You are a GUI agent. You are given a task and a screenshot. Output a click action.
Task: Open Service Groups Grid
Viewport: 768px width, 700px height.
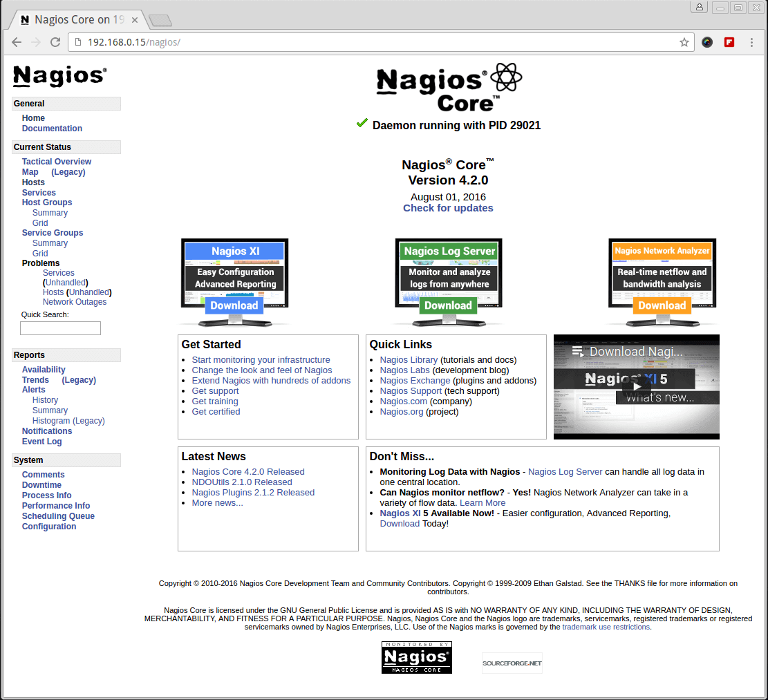click(x=40, y=253)
